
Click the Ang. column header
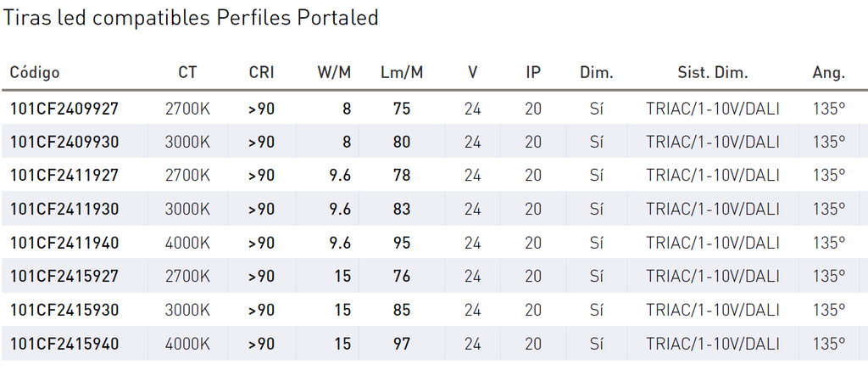[x=829, y=73]
